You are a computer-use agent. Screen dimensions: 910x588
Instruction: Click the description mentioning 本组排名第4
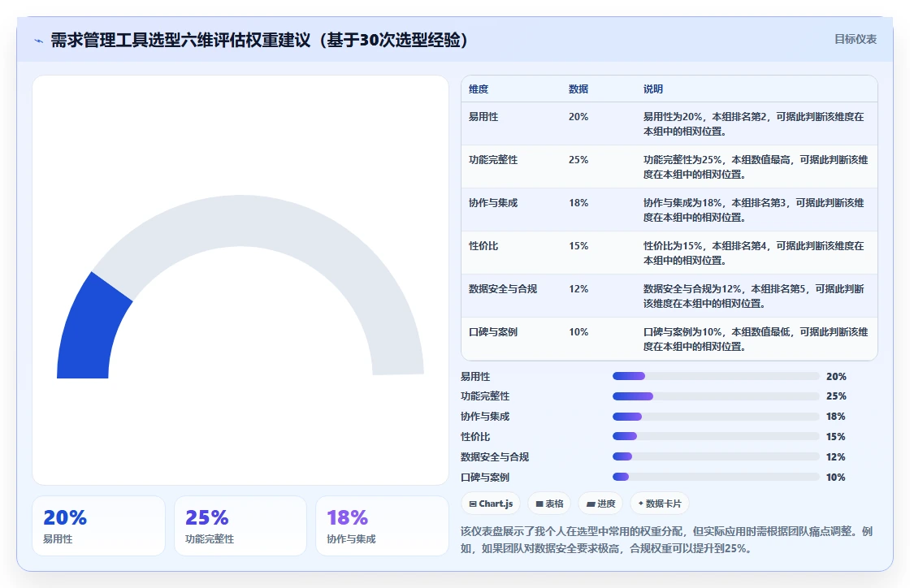tap(754, 253)
